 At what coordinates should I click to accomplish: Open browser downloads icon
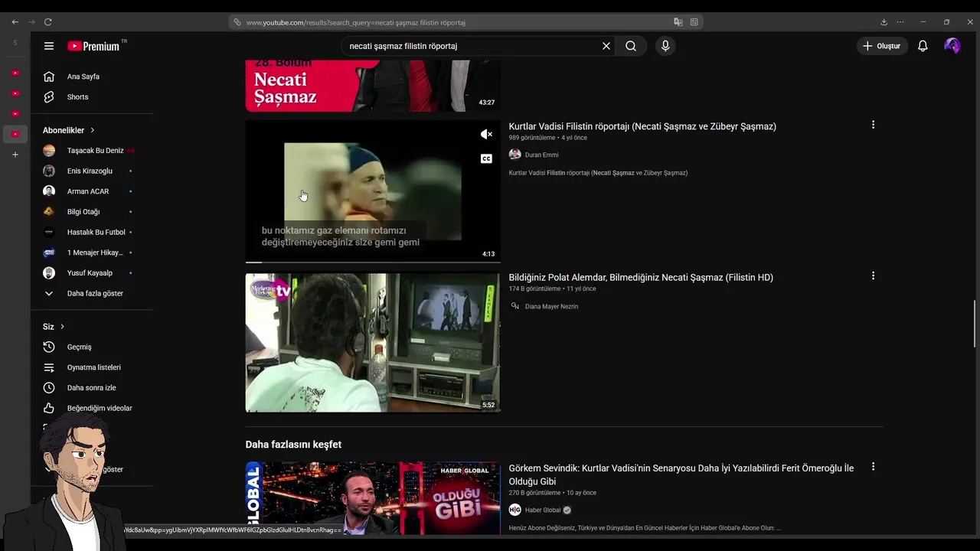point(884,22)
